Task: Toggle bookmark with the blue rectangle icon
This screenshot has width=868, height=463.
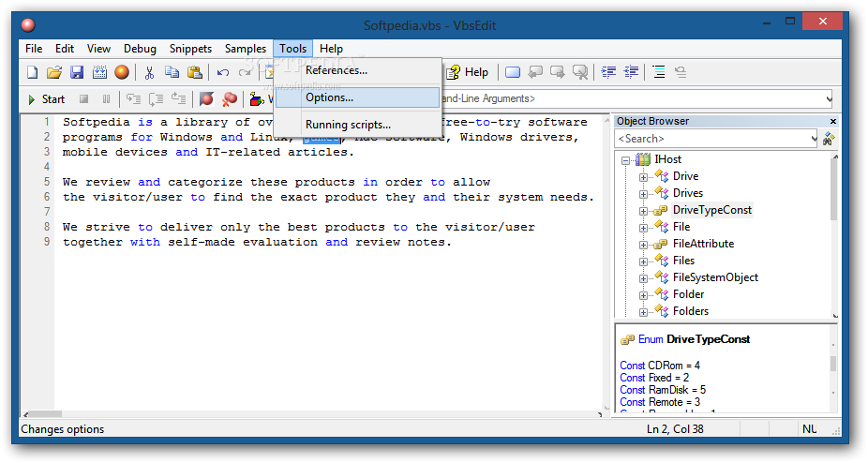Action: tap(513, 72)
